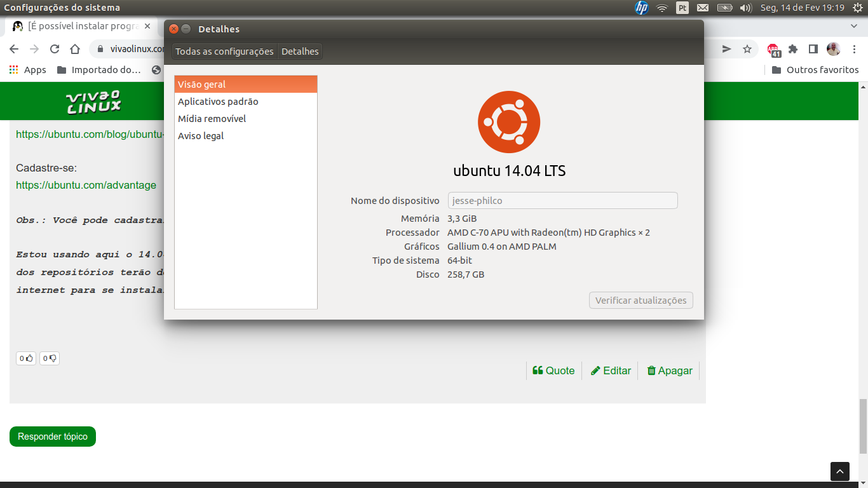868x488 pixels.
Task: View site info via the padlock icon
Action: pyautogui.click(x=101, y=49)
